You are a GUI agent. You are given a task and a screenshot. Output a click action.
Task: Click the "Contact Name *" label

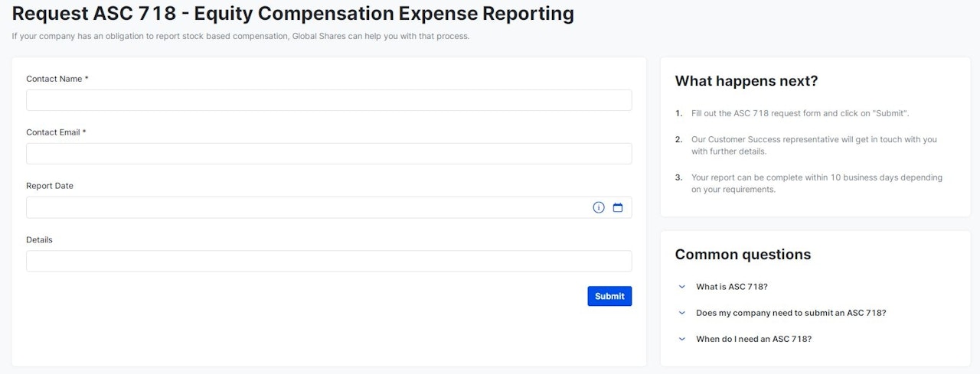click(x=57, y=79)
